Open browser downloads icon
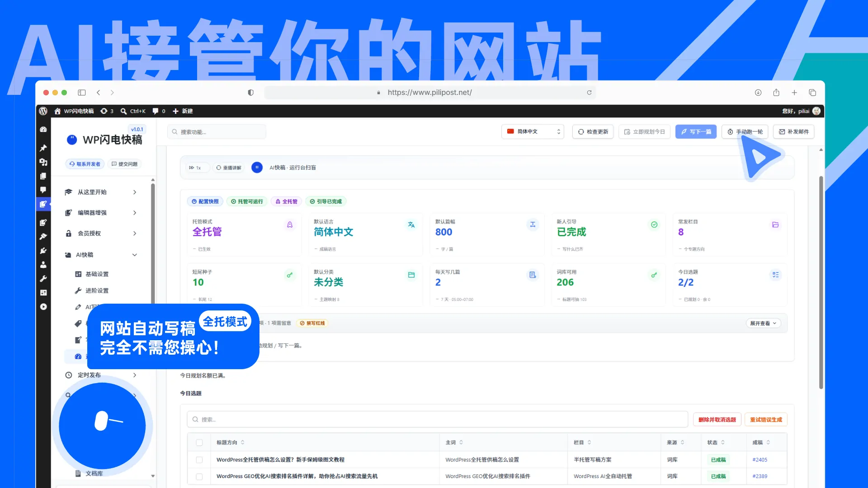 (x=758, y=93)
